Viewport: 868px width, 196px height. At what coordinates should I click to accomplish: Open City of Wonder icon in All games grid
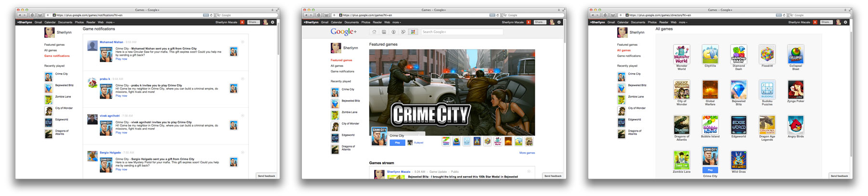pyautogui.click(x=681, y=90)
